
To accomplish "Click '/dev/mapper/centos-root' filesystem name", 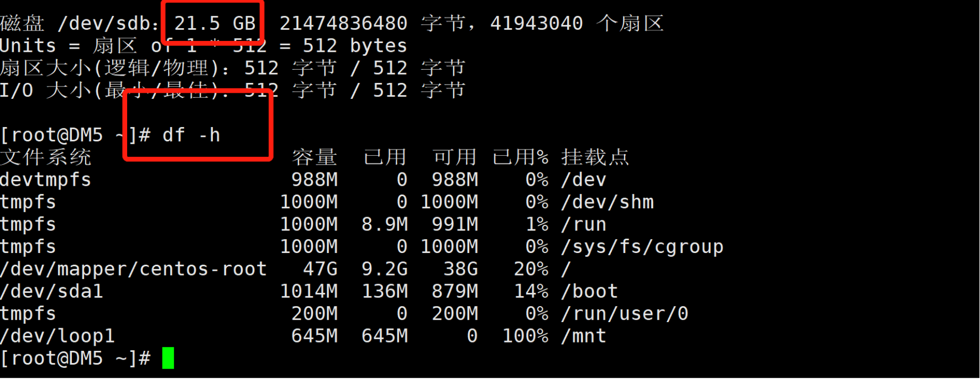I will 133,270.
